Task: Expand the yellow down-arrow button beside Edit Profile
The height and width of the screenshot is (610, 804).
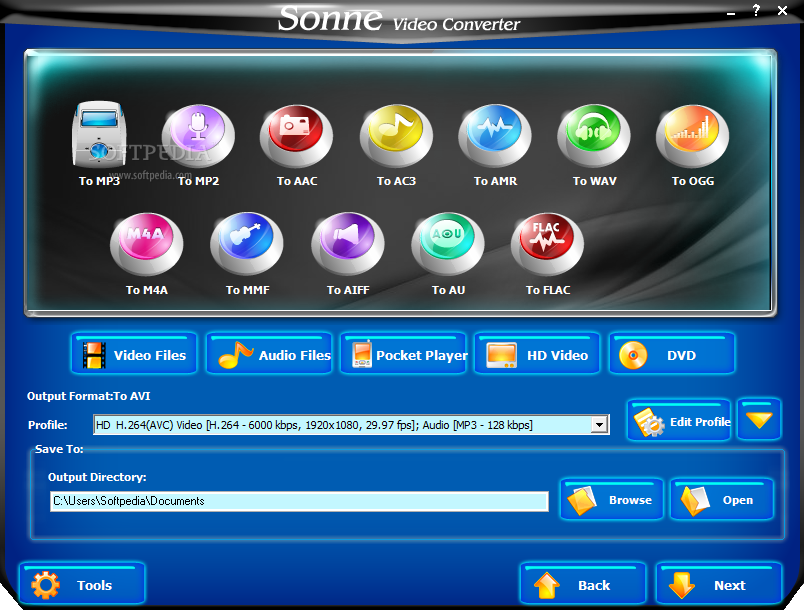Action: [x=759, y=420]
